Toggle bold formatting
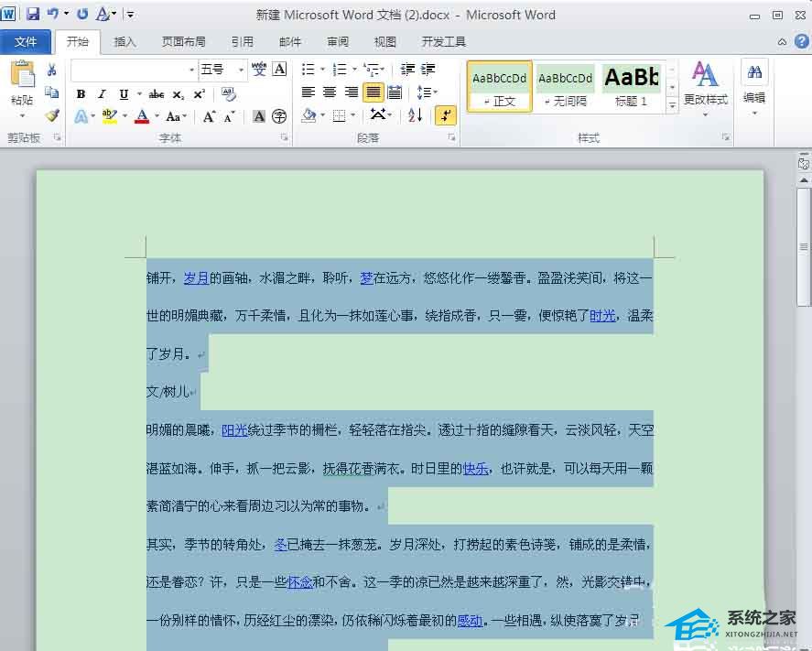812x651 pixels. (81, 94)
